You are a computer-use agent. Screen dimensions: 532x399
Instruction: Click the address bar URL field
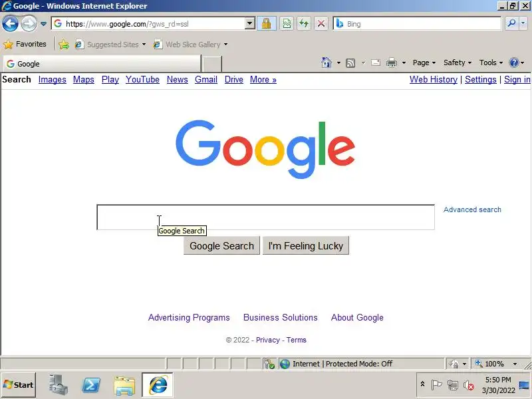[149, 24]
